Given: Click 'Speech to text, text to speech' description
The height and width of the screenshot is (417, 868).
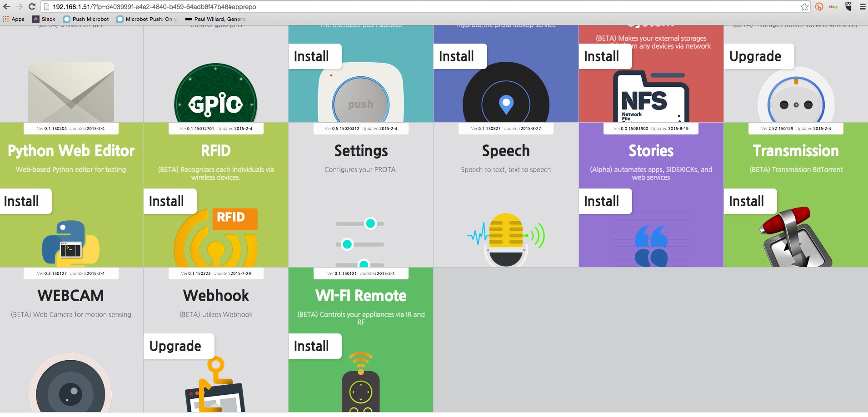Looking at the screenshot, I should (x=506, y=169).
